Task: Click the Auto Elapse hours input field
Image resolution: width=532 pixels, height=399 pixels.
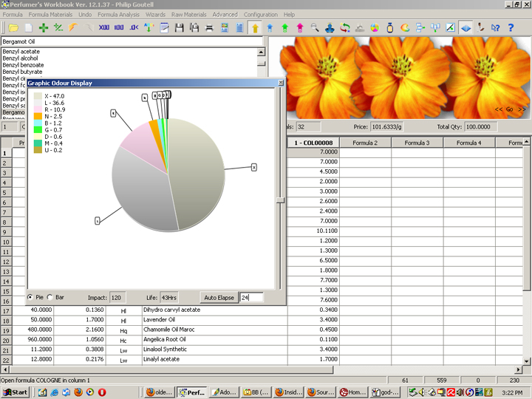Action: click(x=251, y=297)
